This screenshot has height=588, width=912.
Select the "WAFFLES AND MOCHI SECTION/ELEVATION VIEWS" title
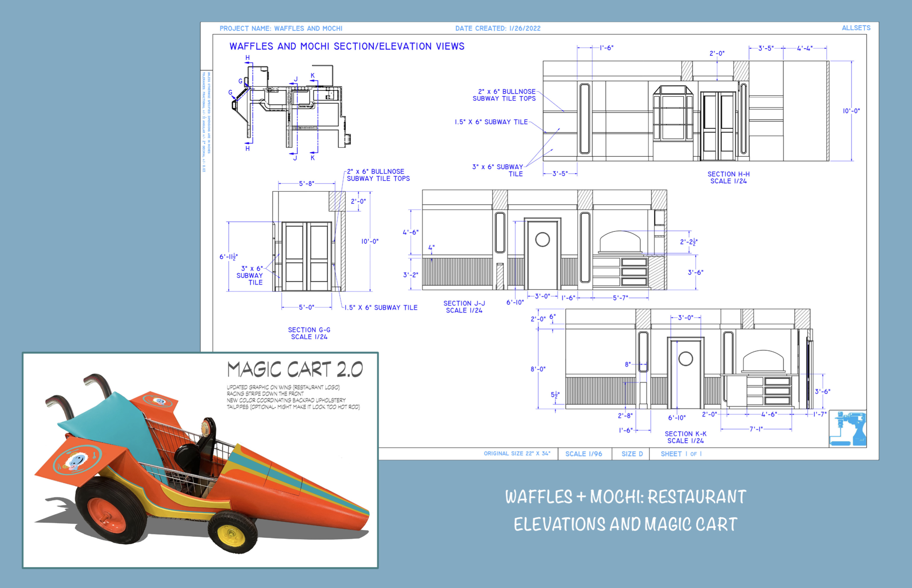click(347, 46)
